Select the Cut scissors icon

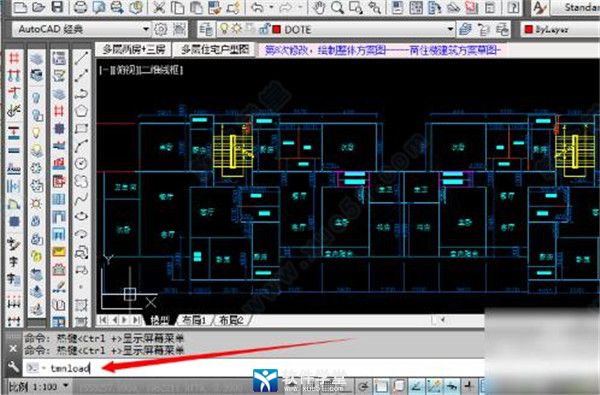[158, 7]
